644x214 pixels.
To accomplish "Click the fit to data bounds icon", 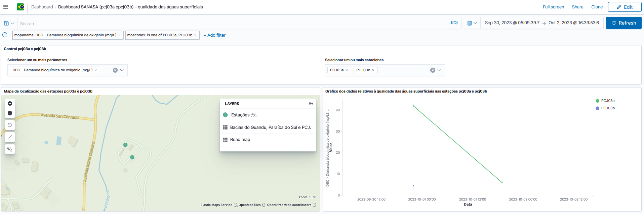I will tap(10, 125).
